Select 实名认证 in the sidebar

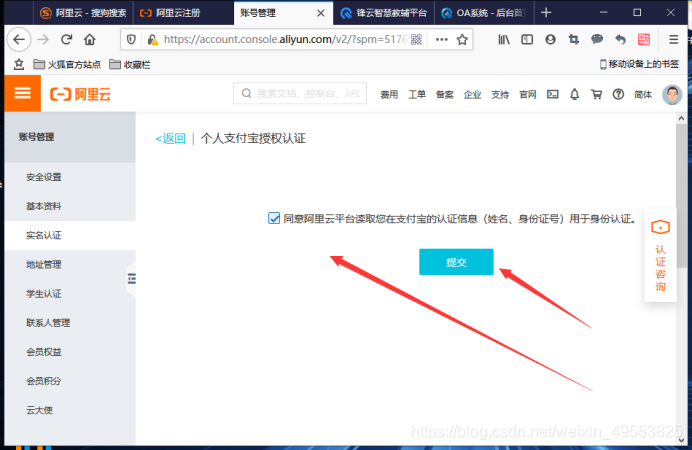point(71,235)
